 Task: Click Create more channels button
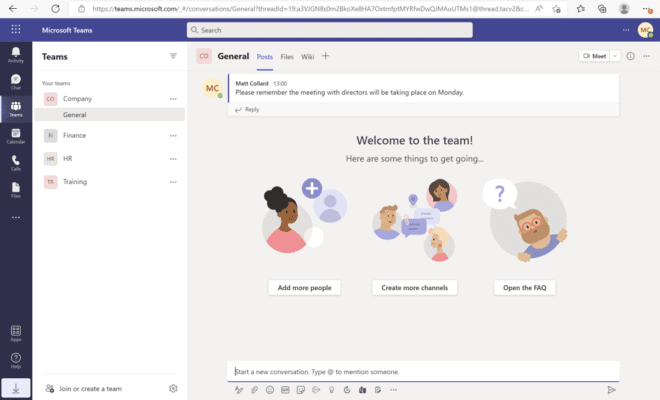point(415,288)
